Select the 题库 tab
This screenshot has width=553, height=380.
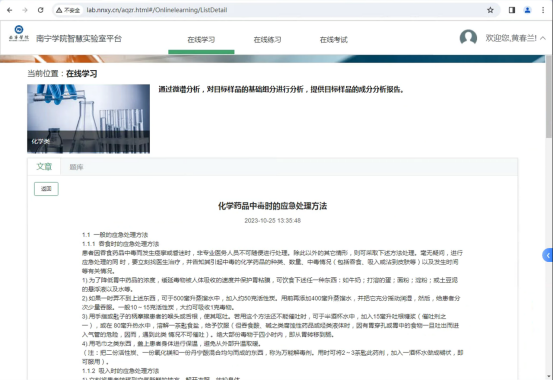point(76,167)
